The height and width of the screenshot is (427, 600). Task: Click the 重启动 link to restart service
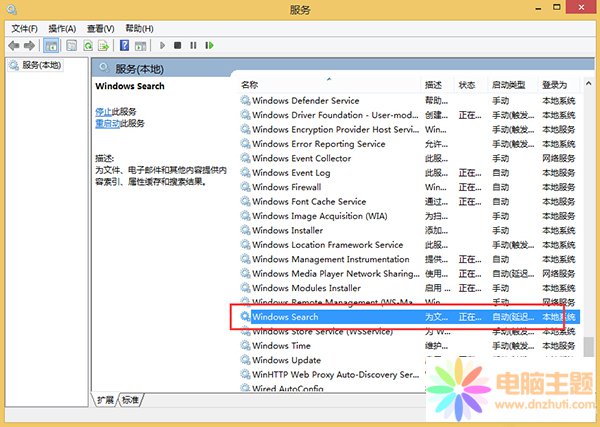107,123
